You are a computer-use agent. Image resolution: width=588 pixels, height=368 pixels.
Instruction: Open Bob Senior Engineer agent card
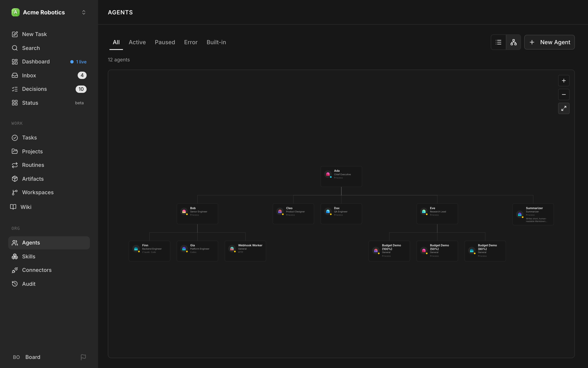coord(197,214)
